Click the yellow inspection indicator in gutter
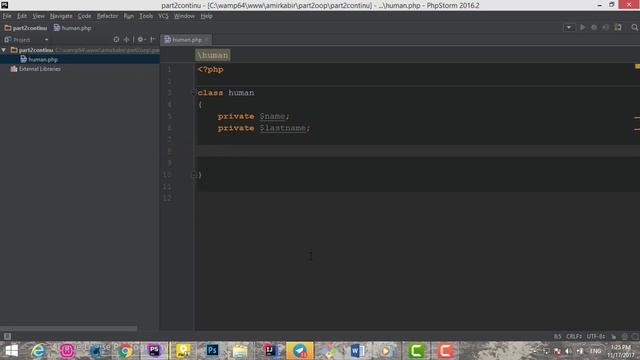Screen dimensions: 640x360 637,66
